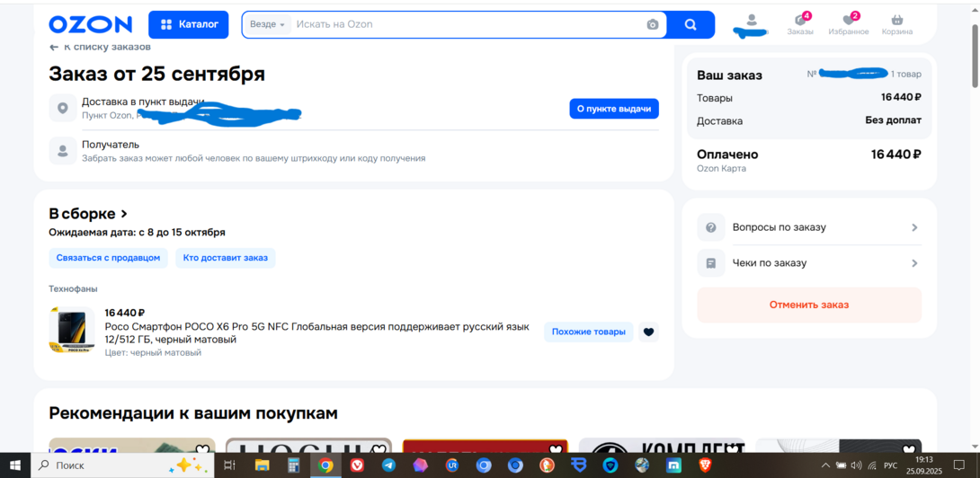This screenshot has height=478, width=980.
Task: Click the Ожидаемая дата: с 8 до 15 октября text
Action: click(x=137, y=233)
